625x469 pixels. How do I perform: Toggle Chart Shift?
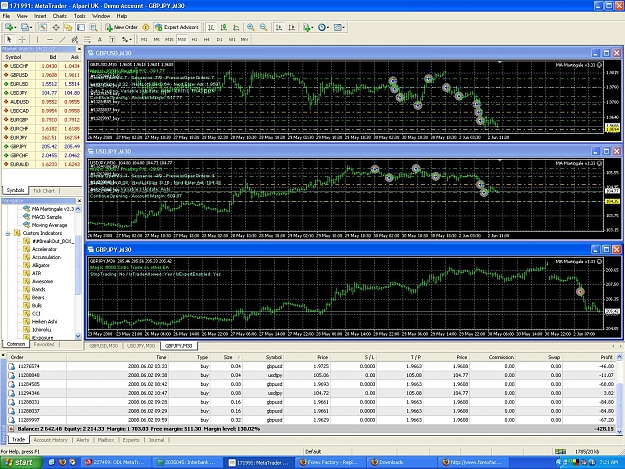291,27
